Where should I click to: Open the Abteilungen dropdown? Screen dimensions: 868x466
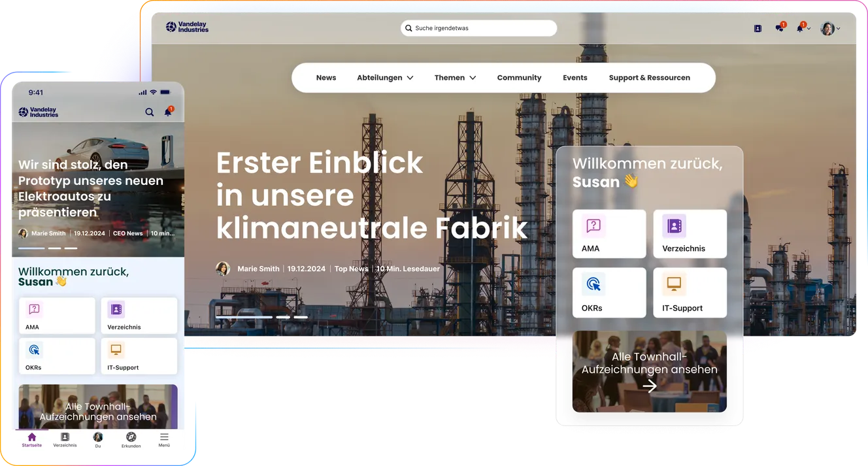tap(385, 77)
